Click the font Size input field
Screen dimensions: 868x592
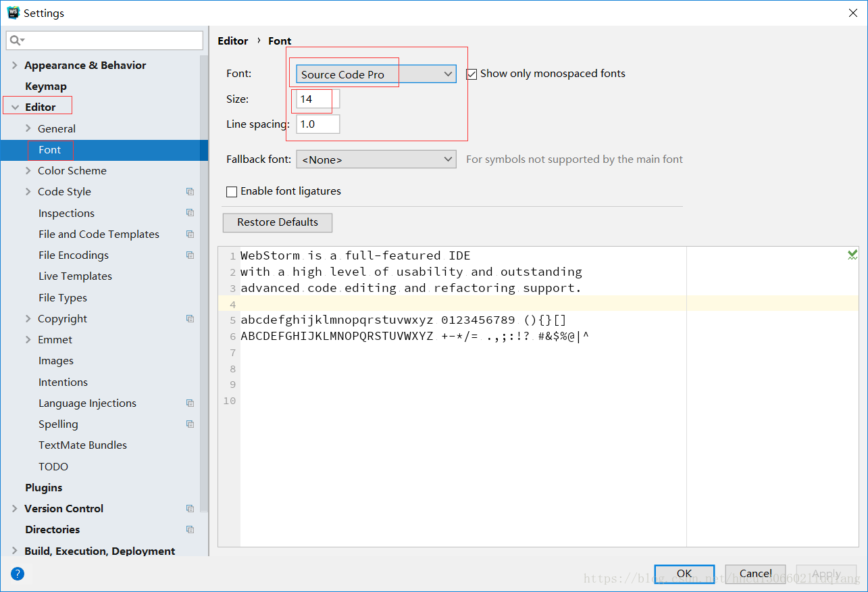318,99
